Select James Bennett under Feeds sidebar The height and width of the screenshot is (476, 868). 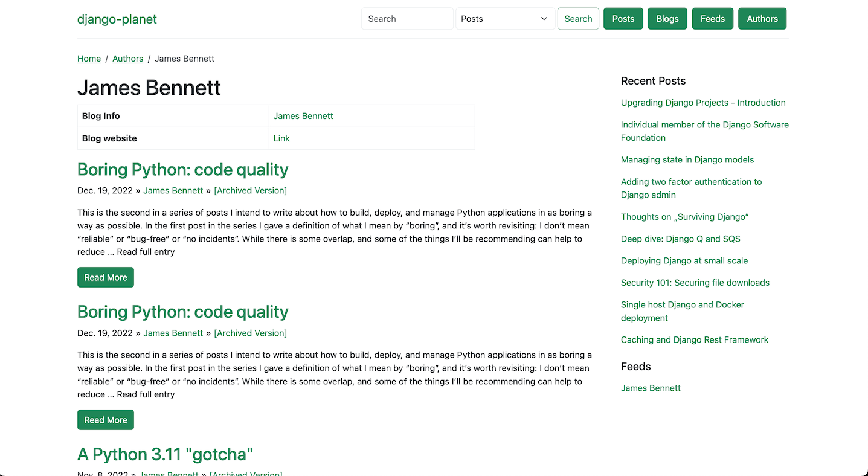pyautogui.click(x=651, y=388)
